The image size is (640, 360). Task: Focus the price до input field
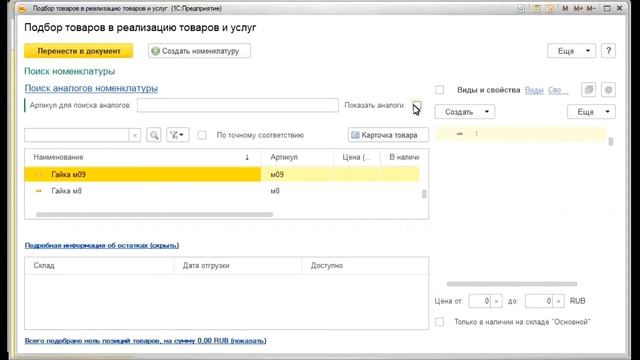[539, 301]
